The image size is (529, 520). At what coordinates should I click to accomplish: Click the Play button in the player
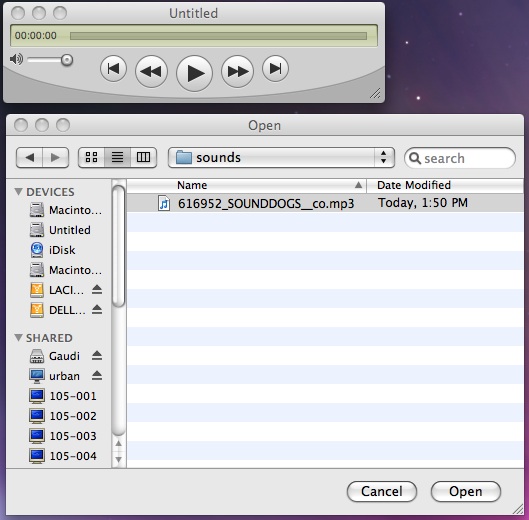(194, 73)
